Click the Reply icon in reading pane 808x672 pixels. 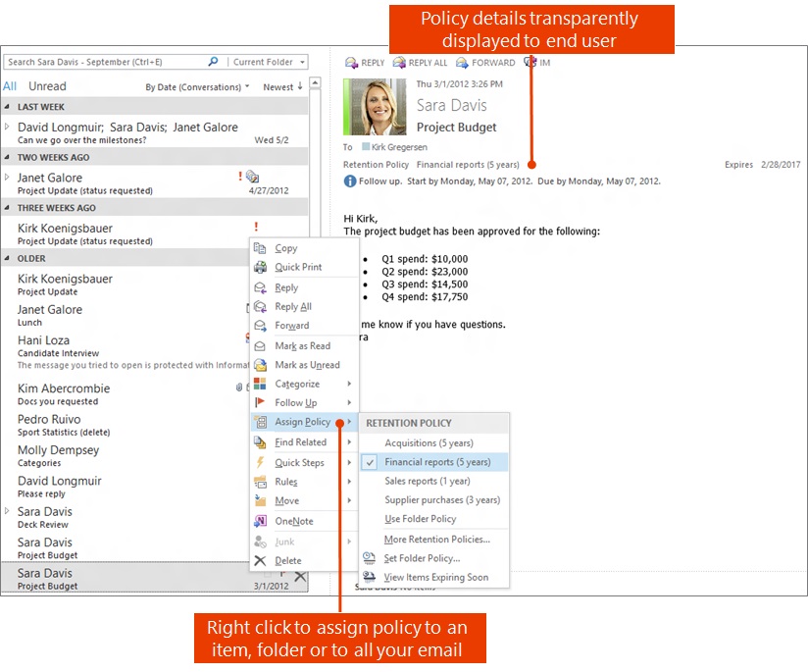coord(351,63)
